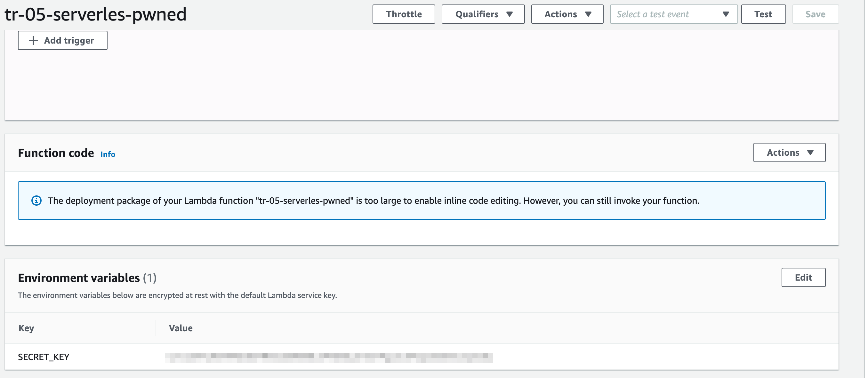Viewport: 868px width, 378px height.
Task: Click the Function code heading
Action: (x=56, y=153)
